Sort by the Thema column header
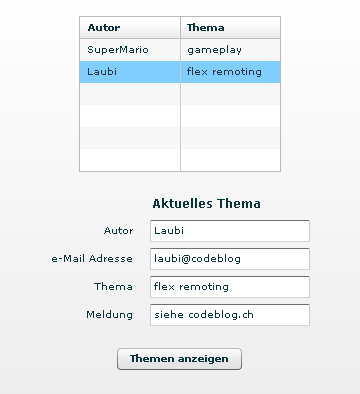 pos(230,28)
